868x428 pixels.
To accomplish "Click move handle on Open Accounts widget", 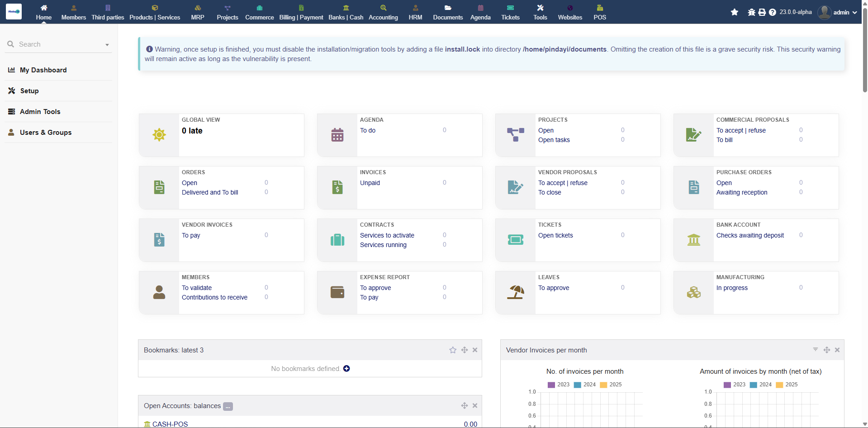I will tap(465, 406).
